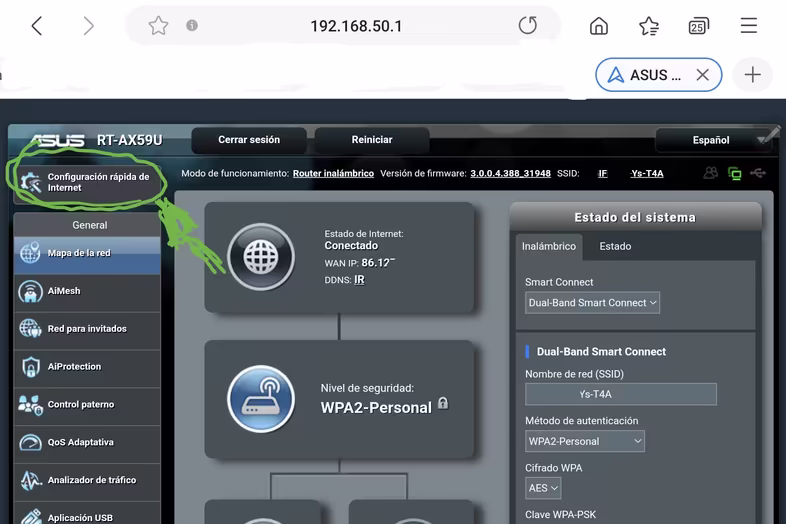Select the ASUS browser tab

click(x=658, y=75)
